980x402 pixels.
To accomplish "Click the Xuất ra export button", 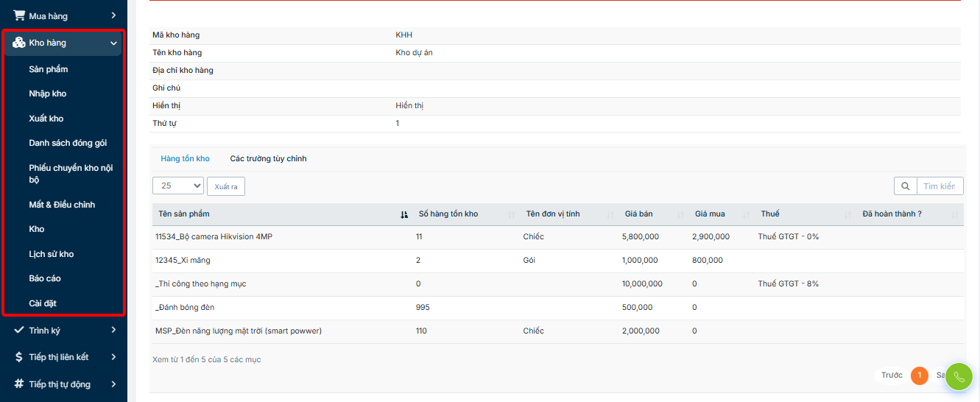I will (x=225, y=187).
